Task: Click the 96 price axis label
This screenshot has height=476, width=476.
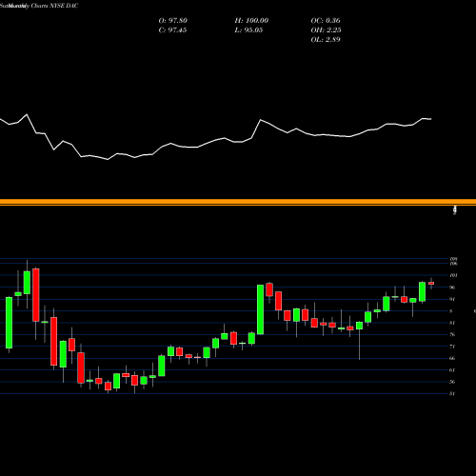Action: click(452, 288)
